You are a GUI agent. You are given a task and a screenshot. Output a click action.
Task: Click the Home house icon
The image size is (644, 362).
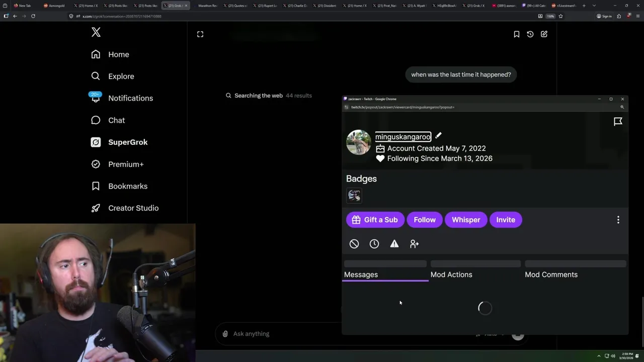click(x=96, y=54)
